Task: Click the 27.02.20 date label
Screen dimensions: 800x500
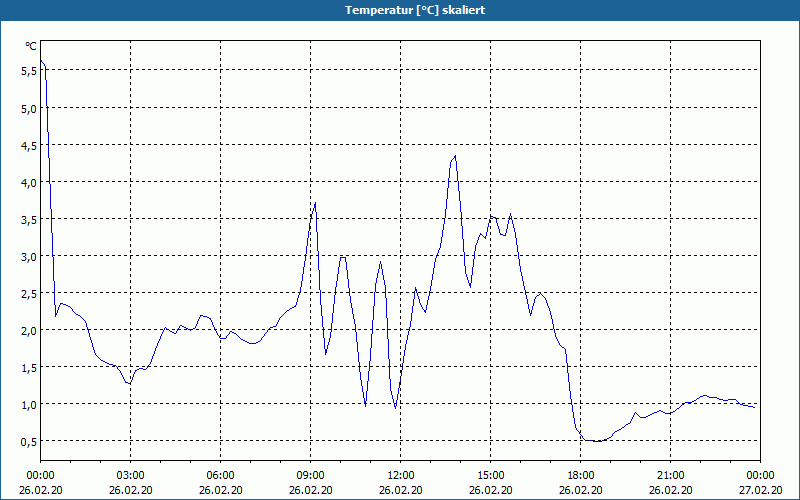Action: coord(760,490)
